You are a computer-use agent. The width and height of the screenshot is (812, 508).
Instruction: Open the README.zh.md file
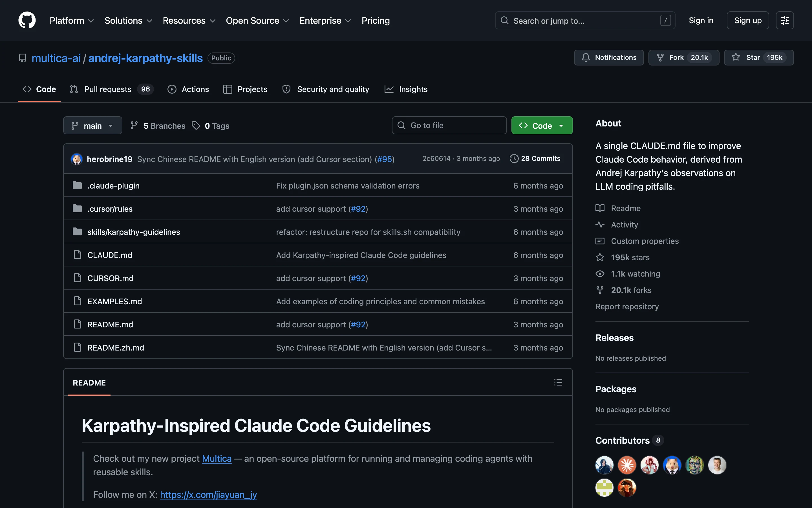coord(115,348)
